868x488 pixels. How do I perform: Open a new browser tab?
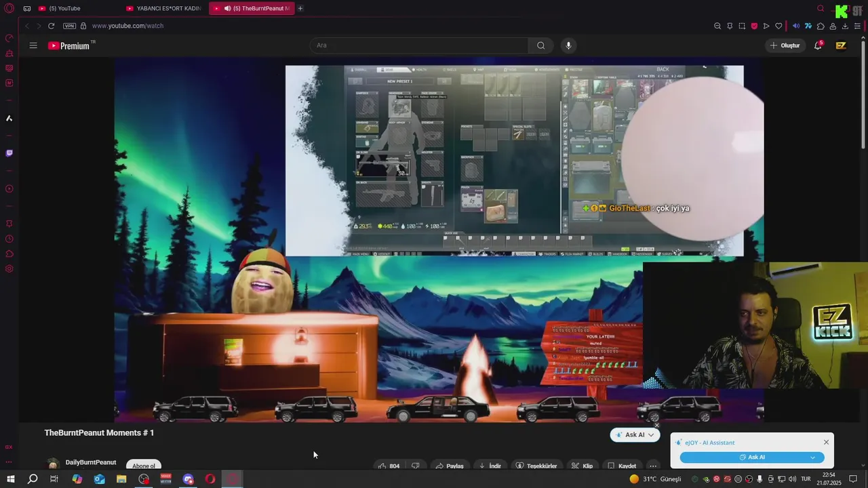click(x=300, y=8)
